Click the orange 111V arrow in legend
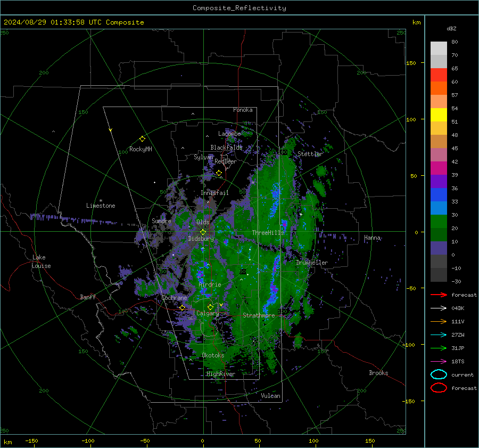Viewport: 479px width, 448px height. coord(439,321)
